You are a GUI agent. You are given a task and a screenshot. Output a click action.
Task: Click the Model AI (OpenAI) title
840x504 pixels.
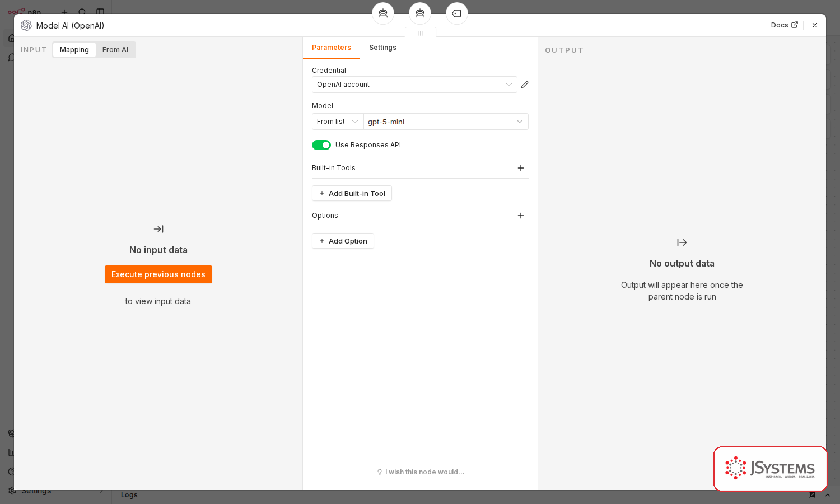pyautogui.click(x=70, y=26)
